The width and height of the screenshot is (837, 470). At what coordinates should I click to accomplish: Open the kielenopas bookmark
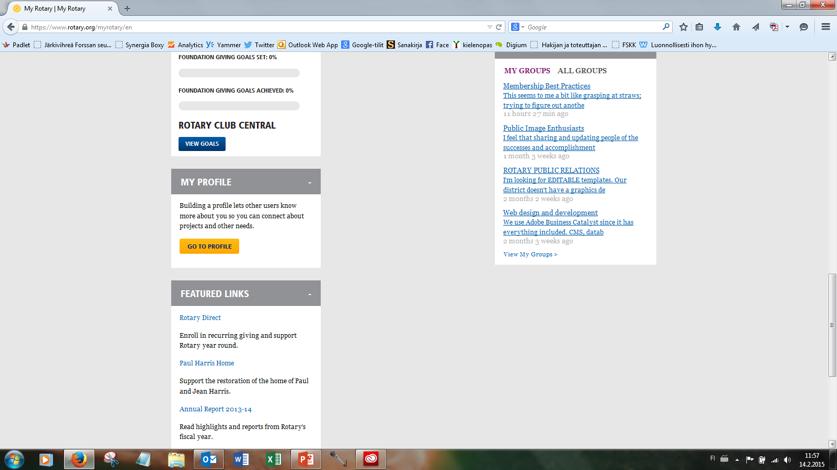(x=472, y=45)
